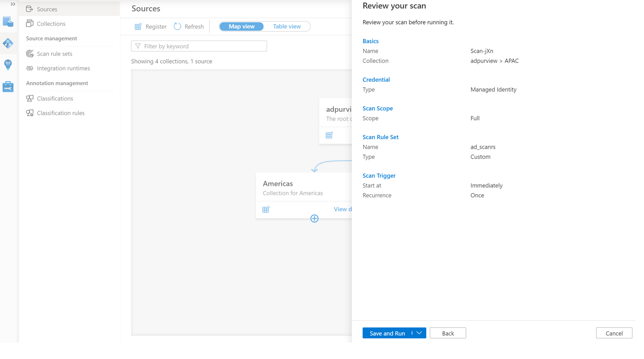Image resolution: width=644 pixels, height=359 pixels.
Task: Switch to Map view
Action: click(241, 26)
